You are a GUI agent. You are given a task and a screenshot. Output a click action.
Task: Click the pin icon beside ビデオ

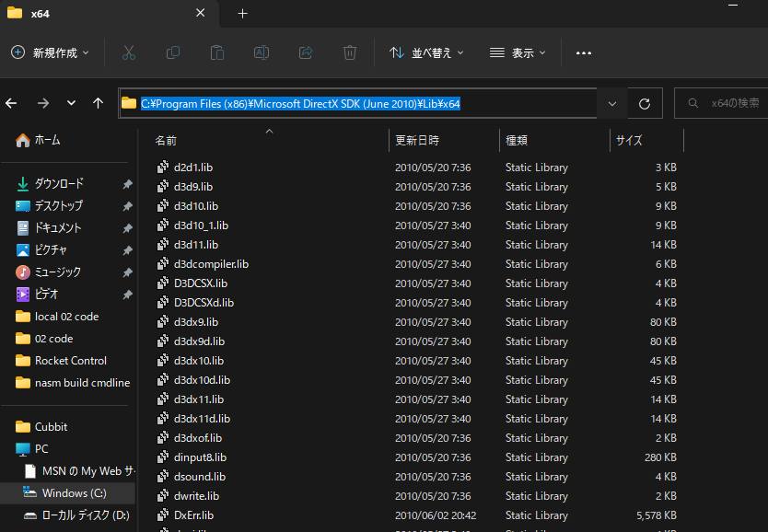(x=127, y=295)
